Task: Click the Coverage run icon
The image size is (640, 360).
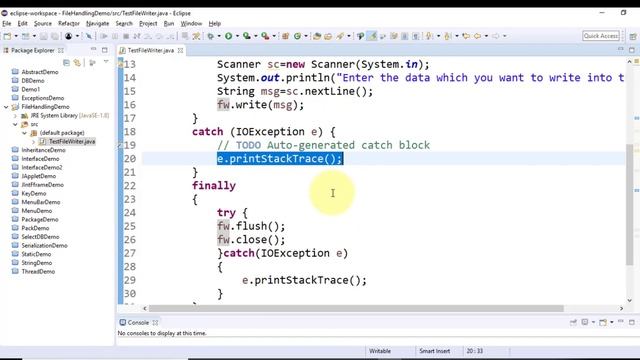Action: tap(247, 36)
